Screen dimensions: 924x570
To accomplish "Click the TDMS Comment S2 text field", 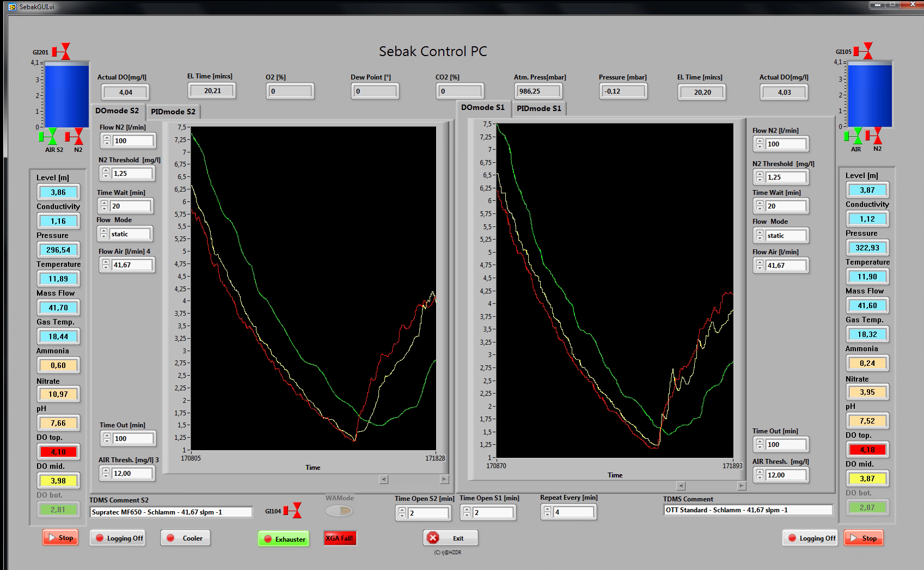I will [171, 512].
